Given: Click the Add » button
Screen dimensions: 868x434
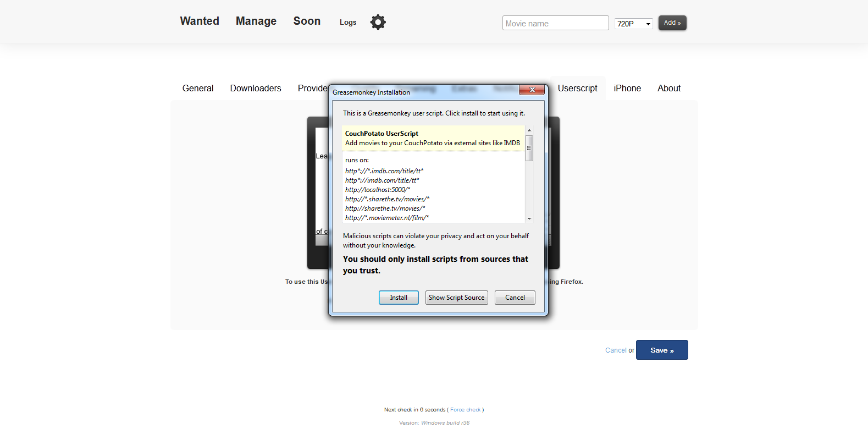Looking at the screenshot, I should pyautogui.click(x=672, y=23).
